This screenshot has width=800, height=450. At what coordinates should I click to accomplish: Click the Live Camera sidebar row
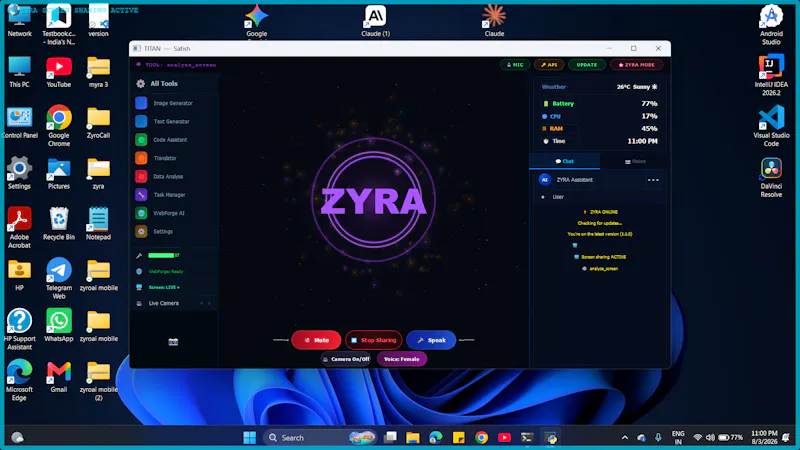click(x=173, y=303)
